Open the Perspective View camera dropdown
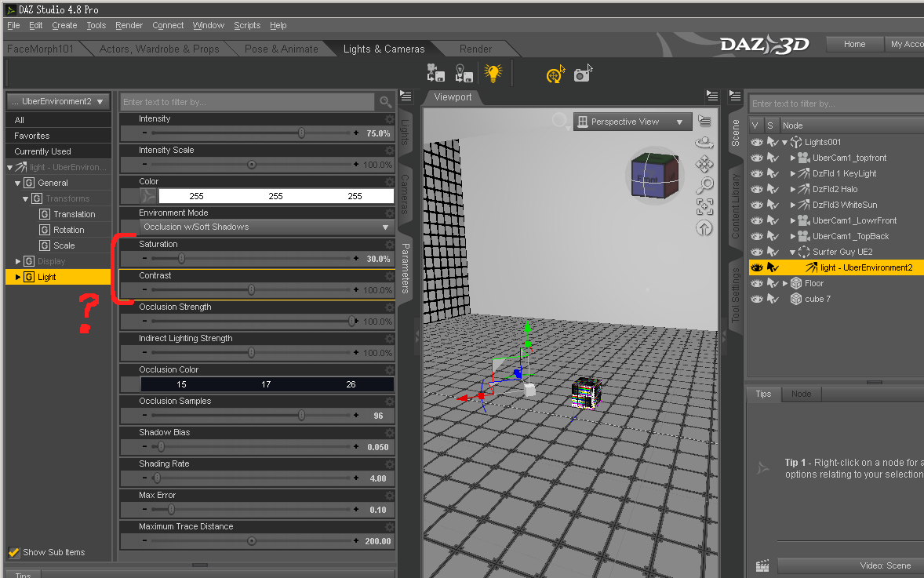Screen dimensions: 924x578 [x=632, y=122]
